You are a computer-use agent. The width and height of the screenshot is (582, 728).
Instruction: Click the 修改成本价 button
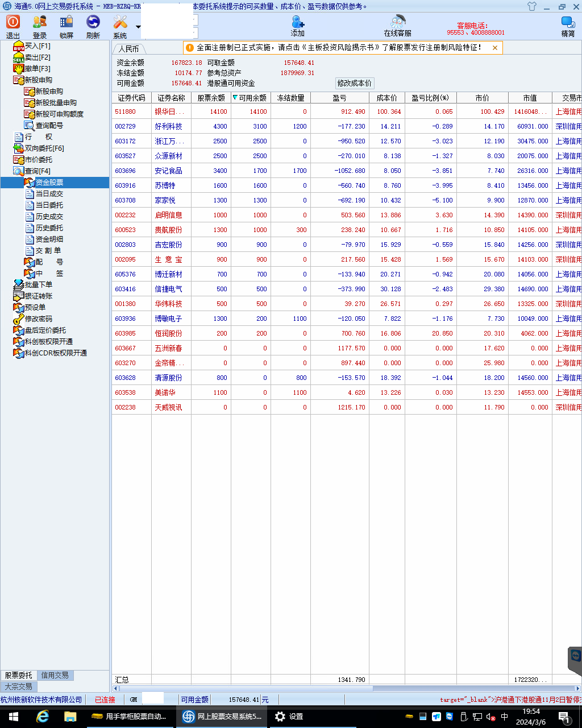[355, 83]
